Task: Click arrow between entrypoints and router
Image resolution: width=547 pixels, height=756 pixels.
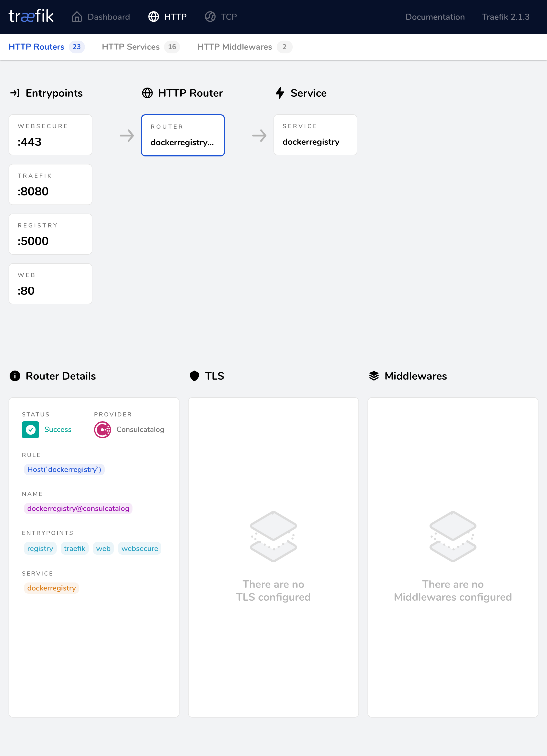Action: click(127, 136)
